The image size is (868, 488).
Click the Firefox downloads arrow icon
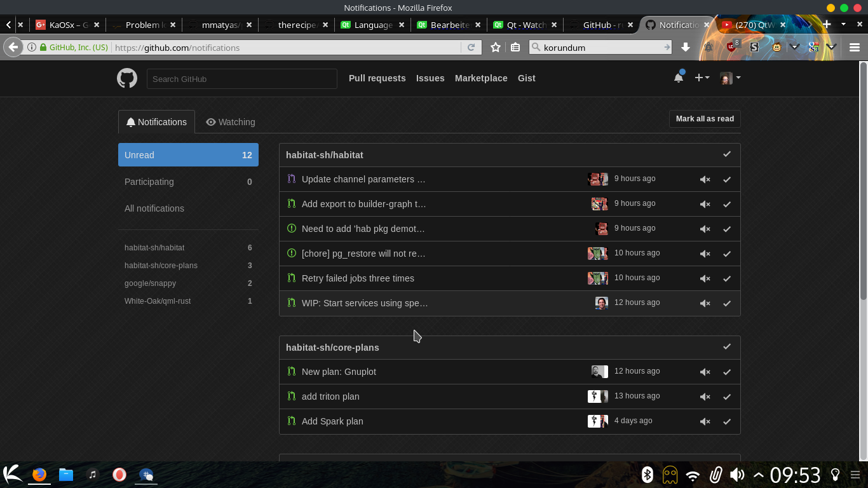point(685,47)
